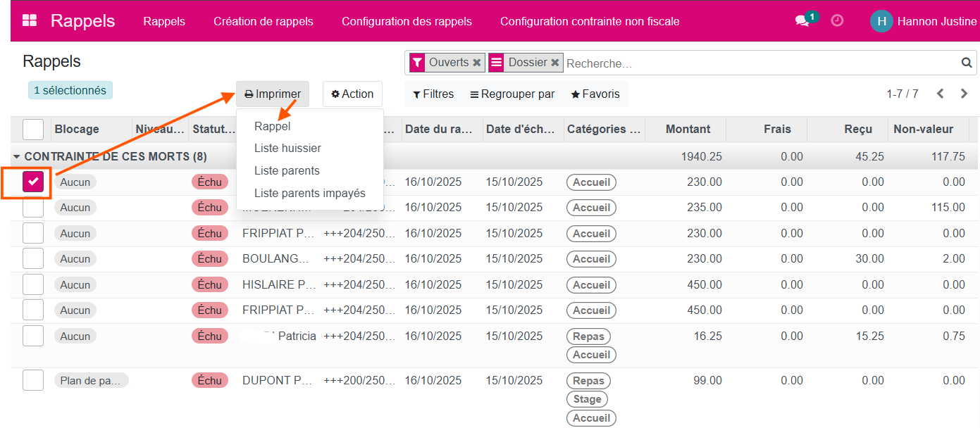This screenshot has height=428, width=980.
Task: Open the Regrouper par dropdown
Action: click(x=512, y=94)
